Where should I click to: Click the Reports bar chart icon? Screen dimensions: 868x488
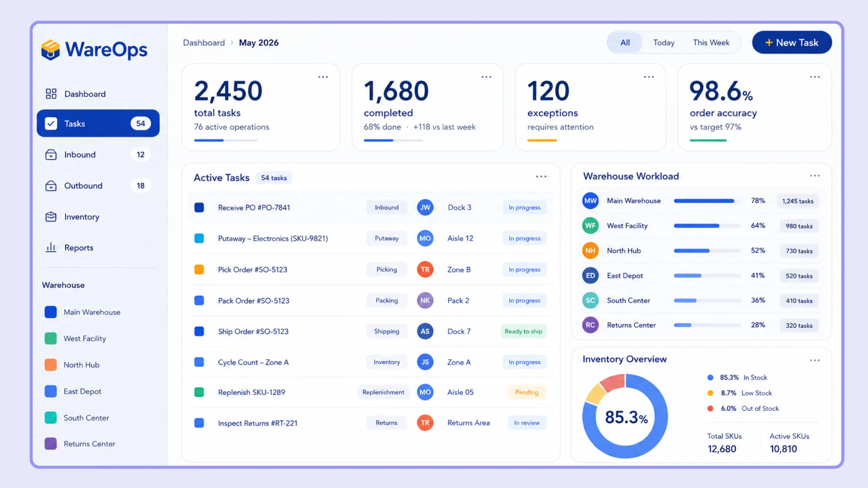coord(51,248)
